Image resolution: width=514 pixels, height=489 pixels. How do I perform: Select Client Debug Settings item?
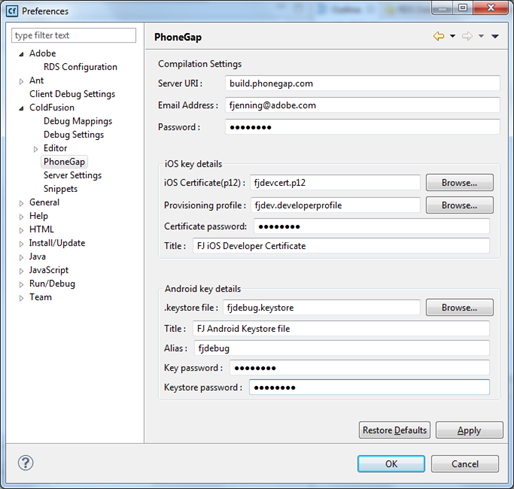pos(72,94)
